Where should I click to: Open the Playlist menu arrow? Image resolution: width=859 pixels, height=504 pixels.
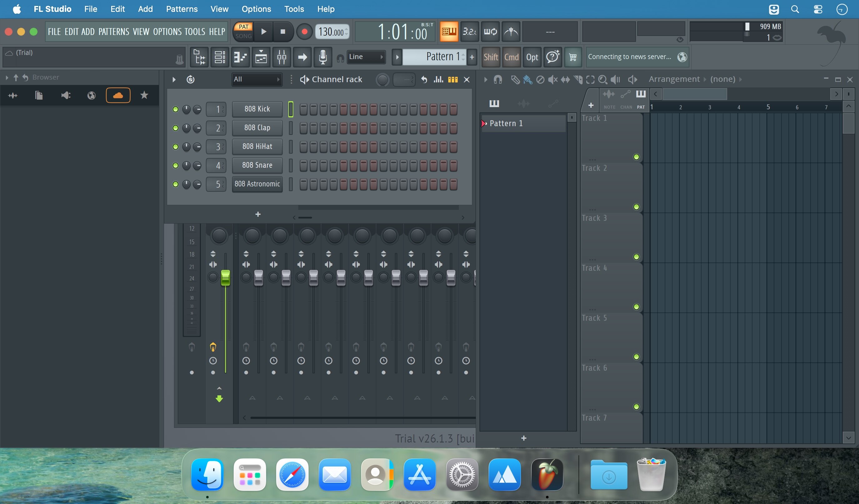point(485,80)
